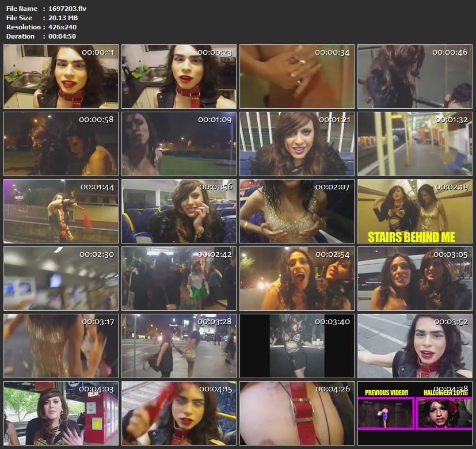This screenshot has width=476, height=449.
Task: Click the thumbnail timestamped 00:00:11
Action: (x=60, y=77)
